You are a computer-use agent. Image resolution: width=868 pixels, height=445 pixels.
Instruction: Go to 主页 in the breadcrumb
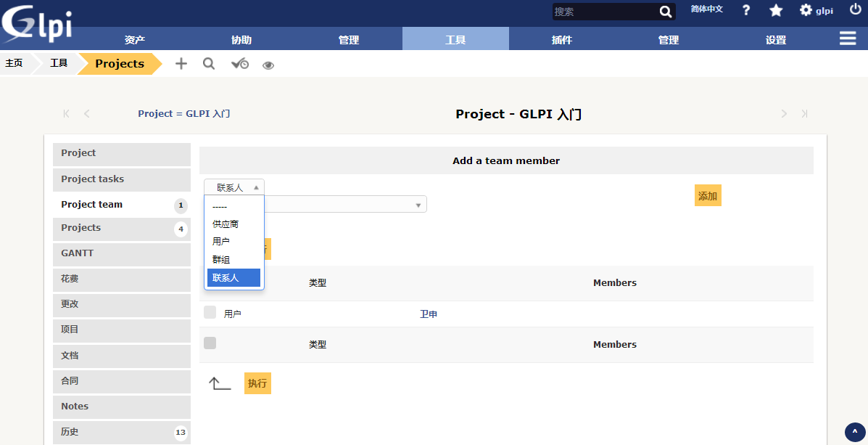pyautogui.click(x=14, y=63)
